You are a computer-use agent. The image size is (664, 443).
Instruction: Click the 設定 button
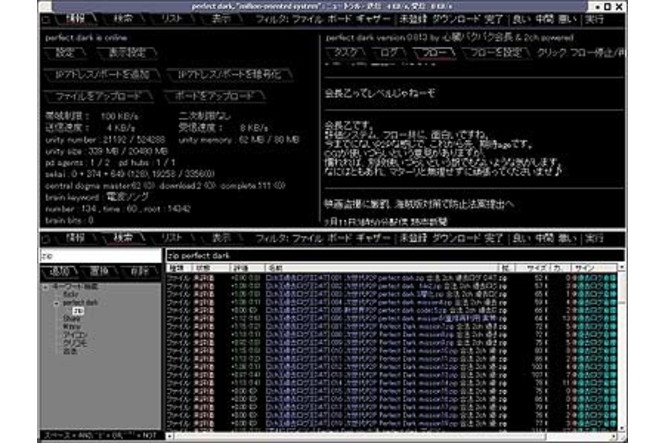66,53
